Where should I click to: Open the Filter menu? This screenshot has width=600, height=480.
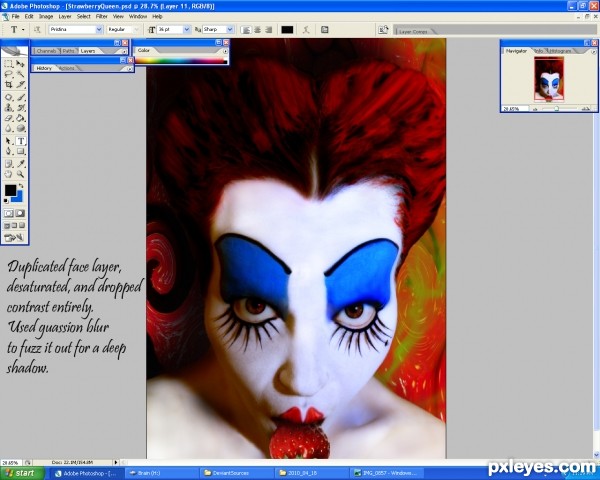click(x=101, y=16)
